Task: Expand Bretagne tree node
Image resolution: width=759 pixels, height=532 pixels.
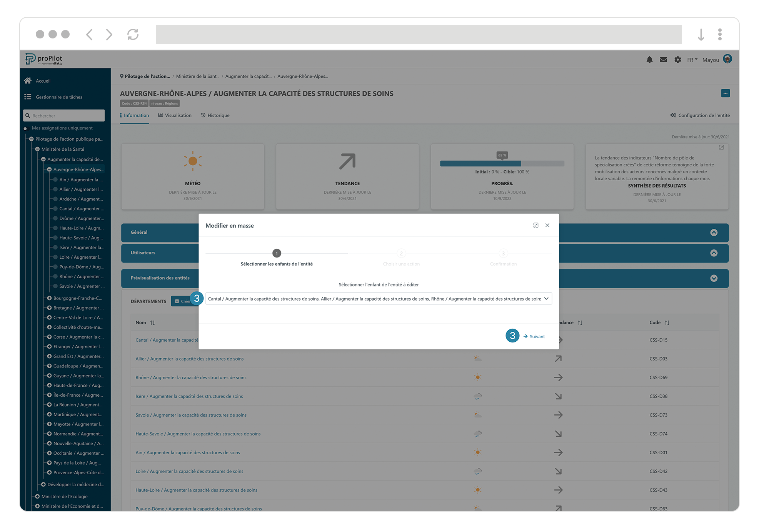Action: [x=49, y=308]
